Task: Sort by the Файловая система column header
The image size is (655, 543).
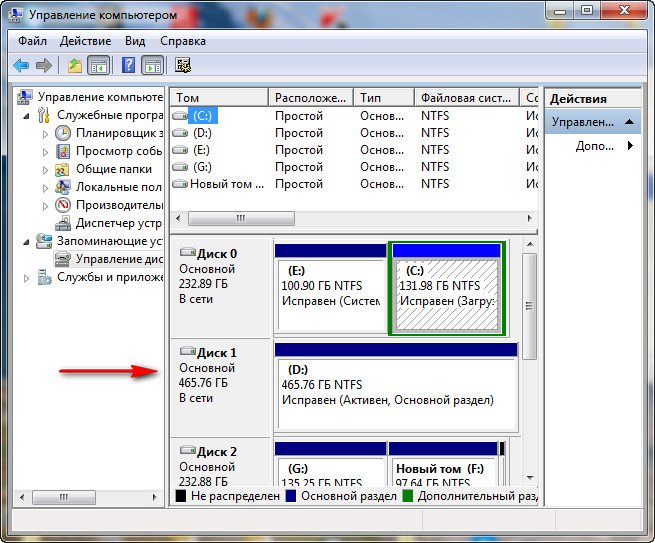Action: 467,98
